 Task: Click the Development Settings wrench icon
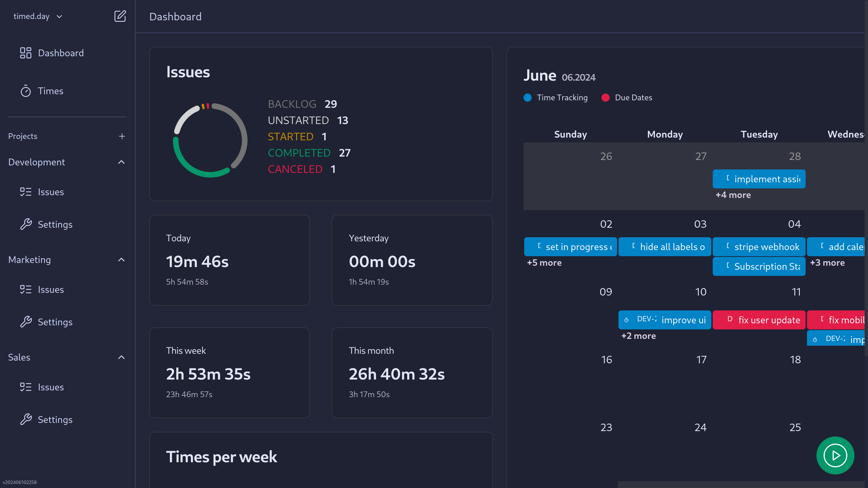(26, 224)
